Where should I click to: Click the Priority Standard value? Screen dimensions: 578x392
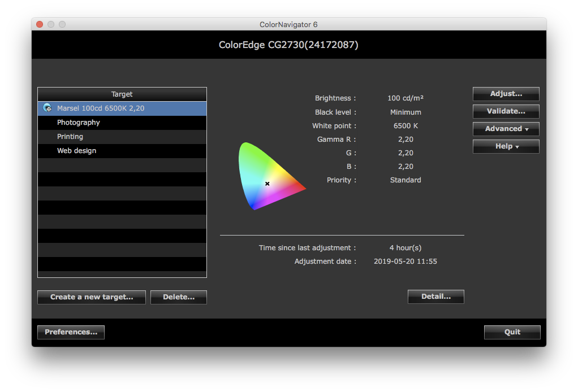coord(406,180)
